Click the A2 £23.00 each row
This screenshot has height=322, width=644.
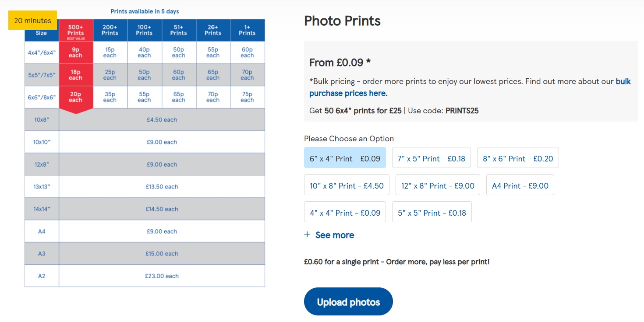pos(162,276)
